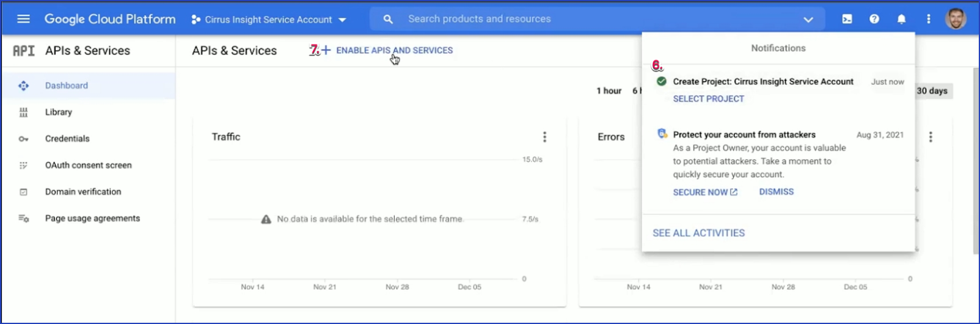The width and height of the screenshot is (980, 324).
Task: Click the no data warning icon in Traffic
Action: click(x=266, y=219)
